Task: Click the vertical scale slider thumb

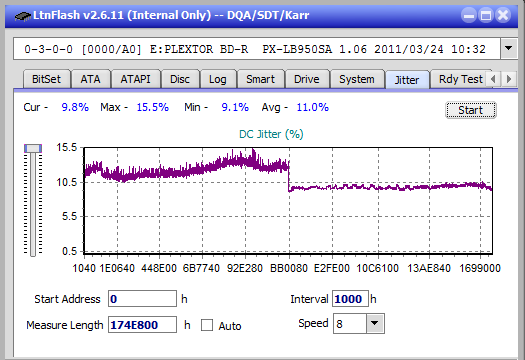Action: pos(33,148)
